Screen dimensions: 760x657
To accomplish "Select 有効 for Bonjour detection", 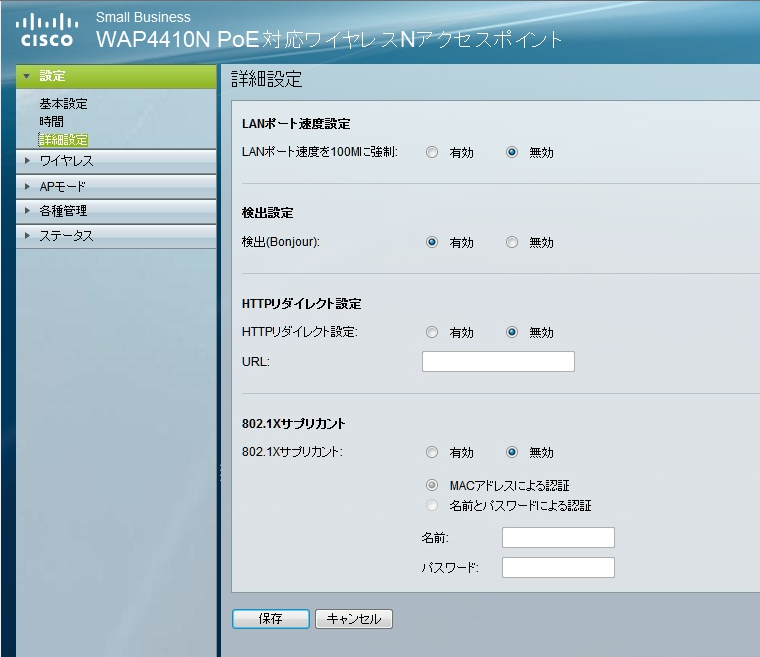I will coord(431,242).
